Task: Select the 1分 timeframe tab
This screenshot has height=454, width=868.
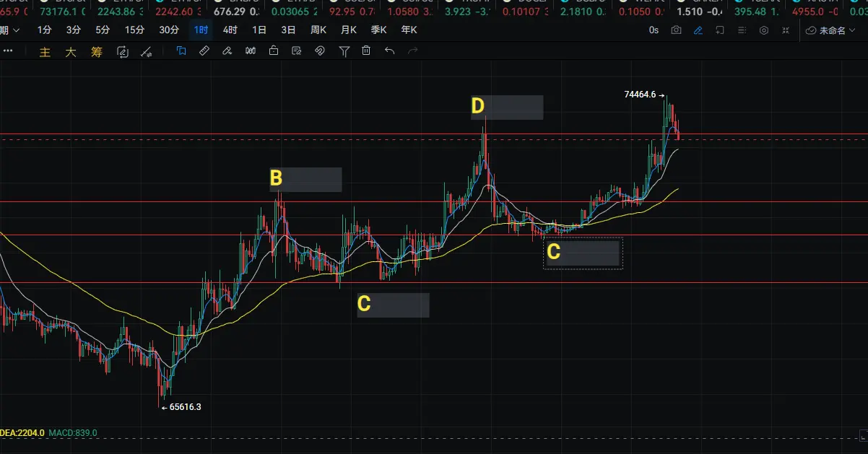Action: [45, 30]
